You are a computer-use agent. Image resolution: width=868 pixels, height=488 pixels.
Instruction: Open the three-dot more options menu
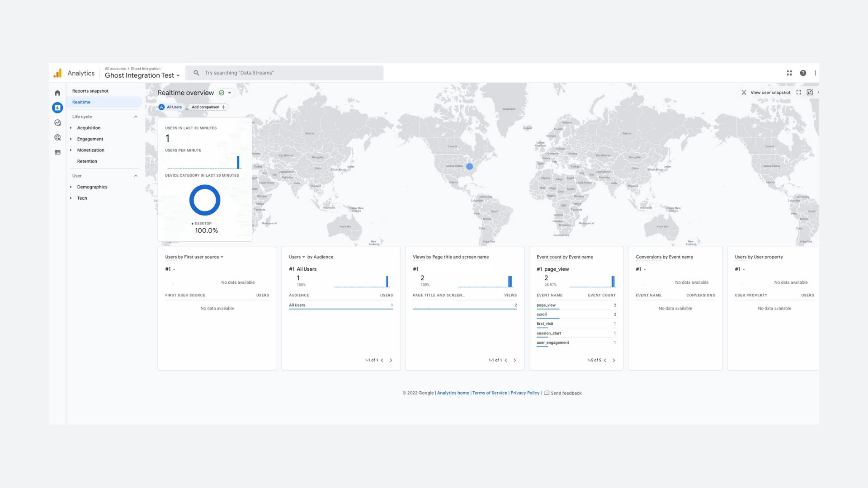(x=815, y=73)
